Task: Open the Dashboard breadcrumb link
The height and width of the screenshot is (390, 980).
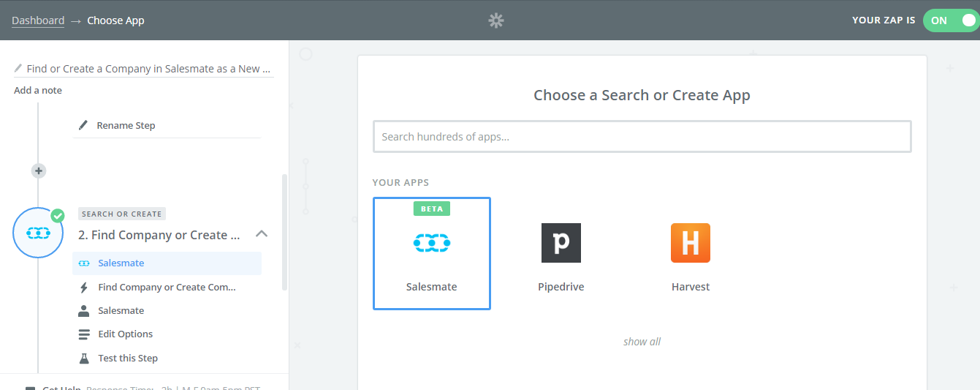Action: click(38, 20)
